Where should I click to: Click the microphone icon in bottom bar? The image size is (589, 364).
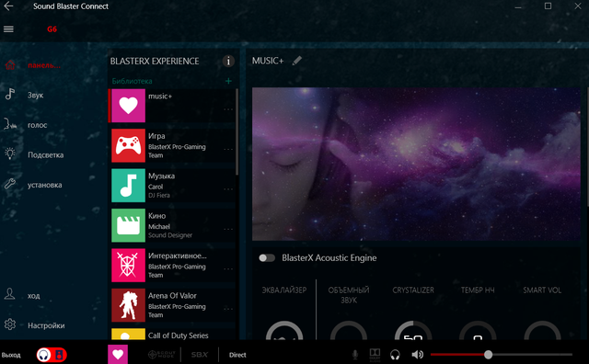(x=354, y=354)
